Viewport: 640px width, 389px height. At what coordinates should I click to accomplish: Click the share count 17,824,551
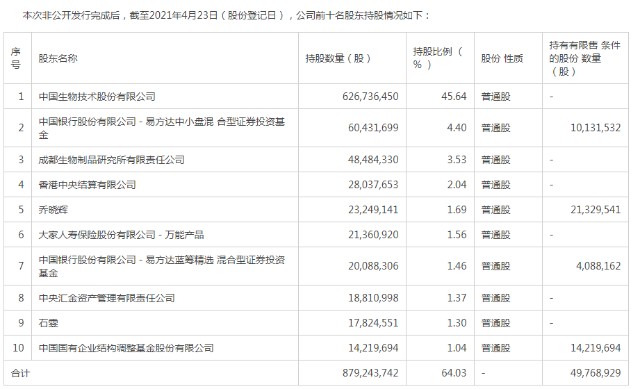373,323
